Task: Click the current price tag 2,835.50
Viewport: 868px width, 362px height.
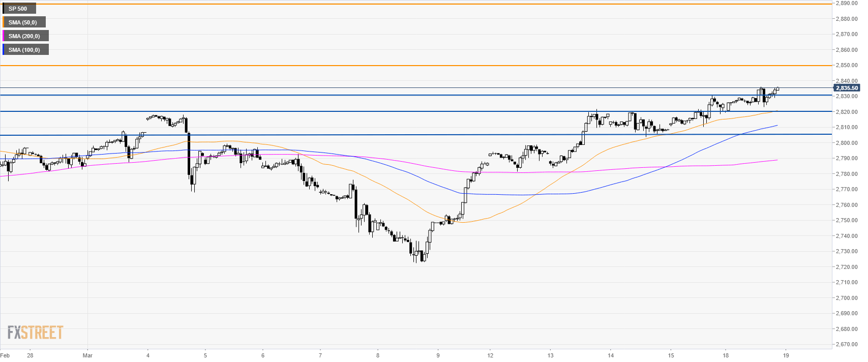Action: (x=847, y=88)
